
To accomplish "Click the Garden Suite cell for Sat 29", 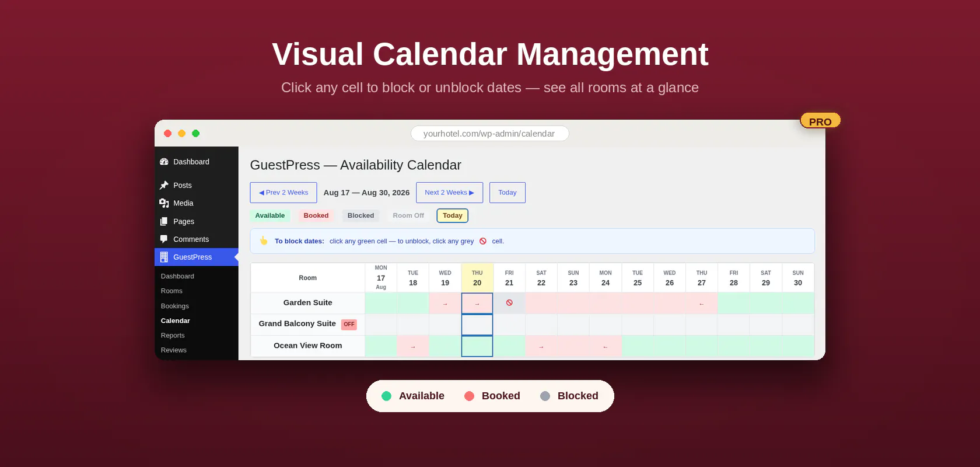I will point(766,303).
